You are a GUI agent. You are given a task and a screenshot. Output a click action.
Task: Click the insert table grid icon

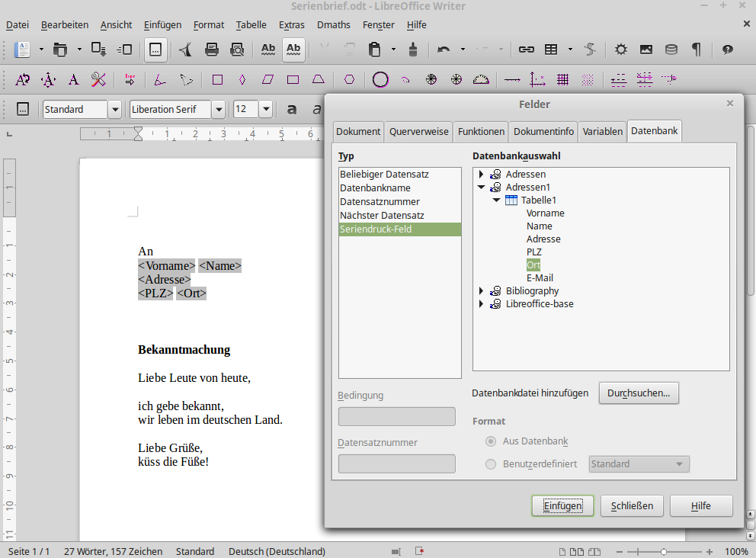(551, 50)
